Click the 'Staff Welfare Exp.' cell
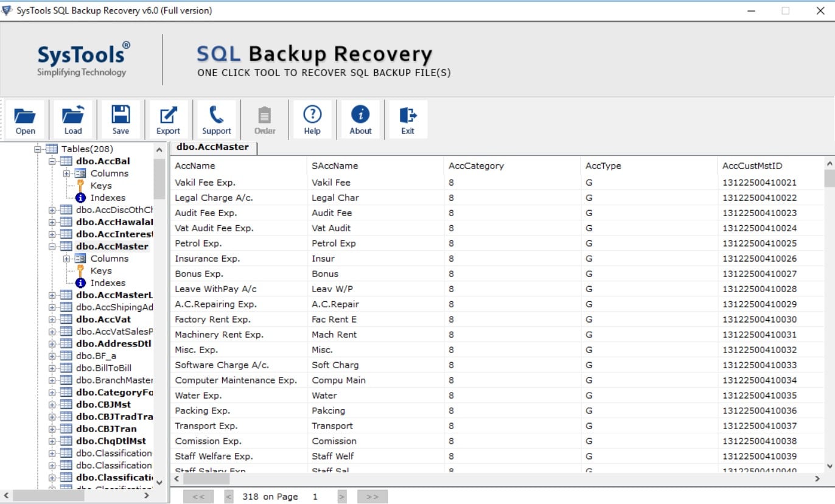The height and width of the screenshot is (504, 835). [239, 457]
